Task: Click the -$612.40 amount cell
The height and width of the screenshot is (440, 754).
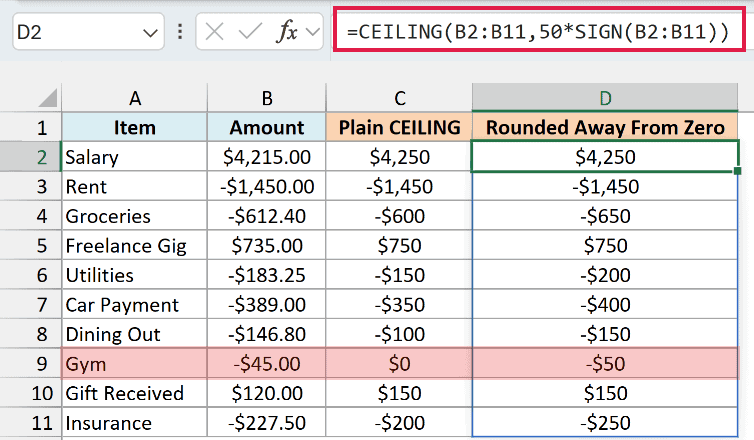Action: coord(266,216)
